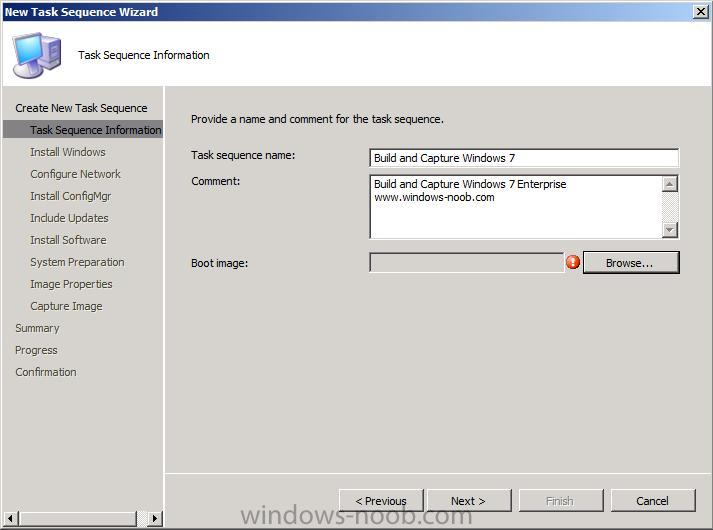
Task: Click the 'Task Sequence Information' header title
Action: (144, 55)
